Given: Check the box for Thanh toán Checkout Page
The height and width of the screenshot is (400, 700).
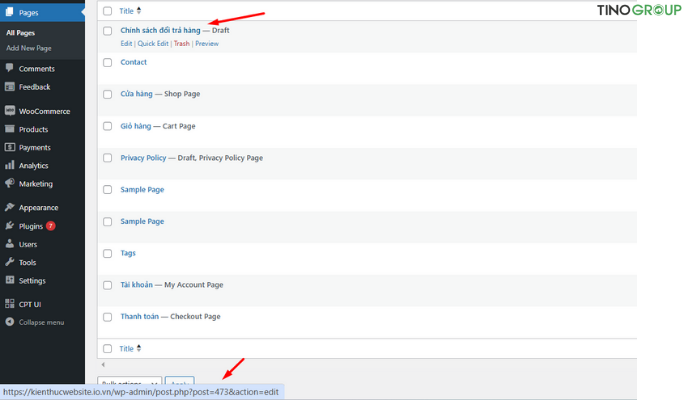Looking at the screenshot, I should (x=108, y=317).
